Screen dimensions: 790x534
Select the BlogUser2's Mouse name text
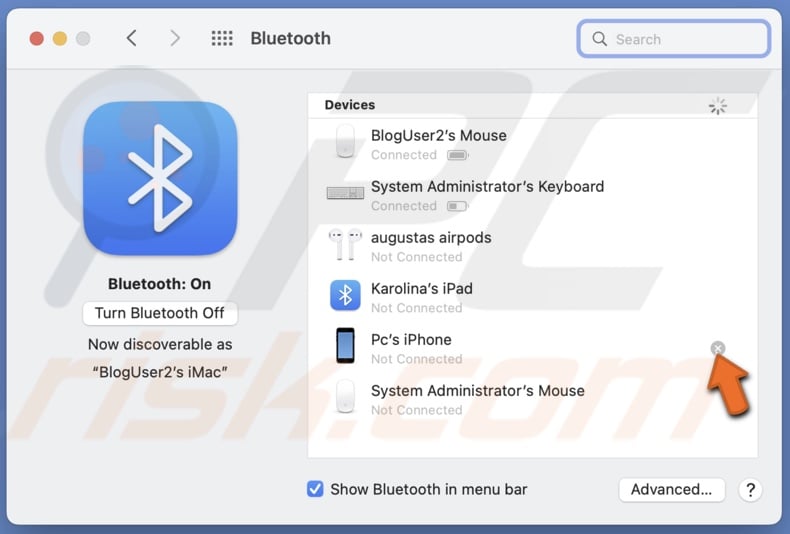pos(439,136)
